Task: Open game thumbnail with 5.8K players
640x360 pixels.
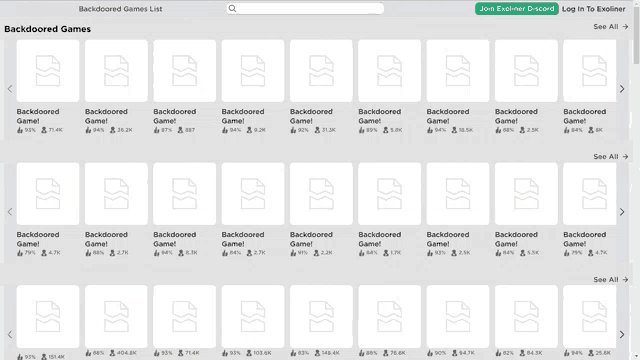Action: click(389, 71)
